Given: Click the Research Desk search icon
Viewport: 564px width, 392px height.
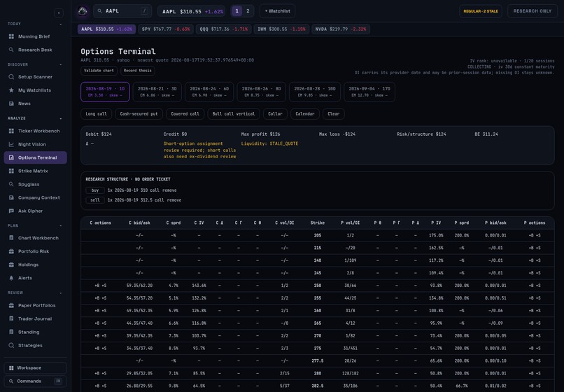Looking at the screenshot, I should [x=11, y=50].
